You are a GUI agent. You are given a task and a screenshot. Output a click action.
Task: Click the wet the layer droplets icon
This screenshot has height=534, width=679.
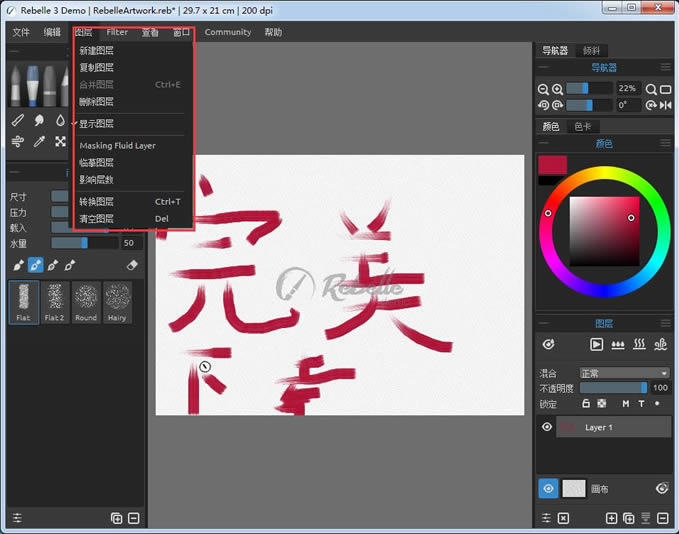point(618,344)
